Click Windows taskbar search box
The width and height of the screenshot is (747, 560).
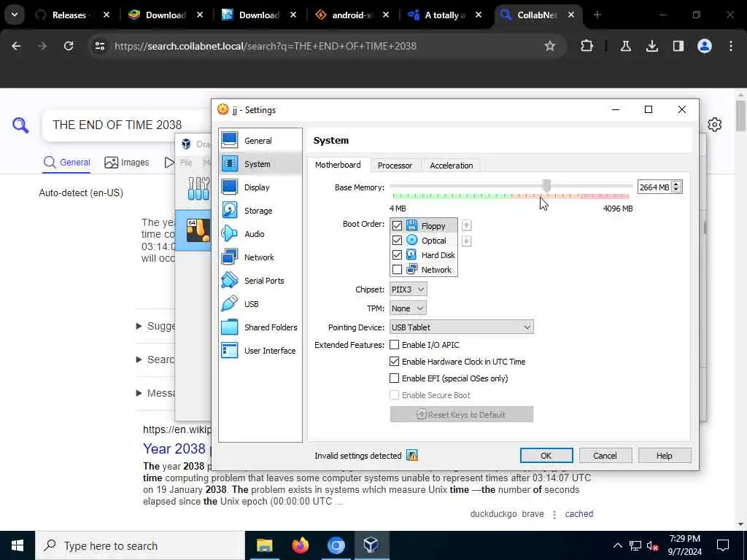click(x=139, y=545)
